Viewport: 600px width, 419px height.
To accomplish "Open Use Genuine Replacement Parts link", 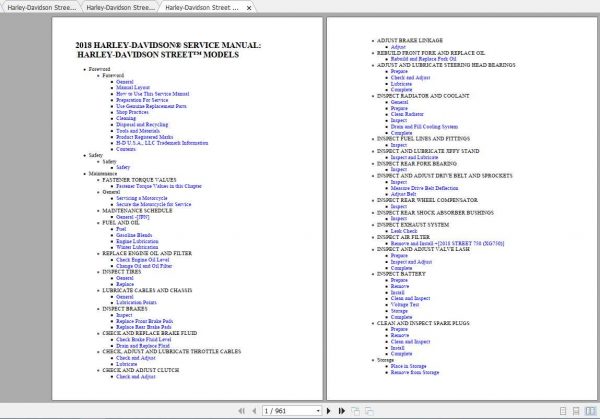I will (151, 106).
